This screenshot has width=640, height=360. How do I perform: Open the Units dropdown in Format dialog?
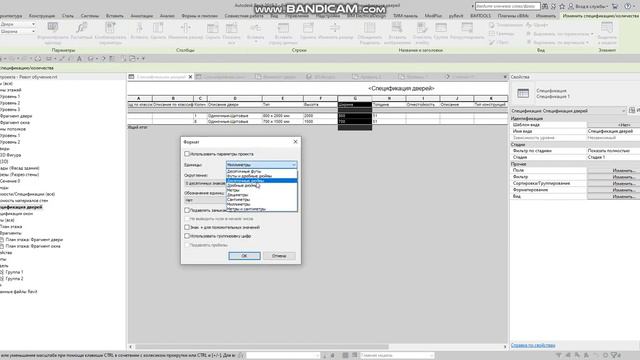point(262,164)
